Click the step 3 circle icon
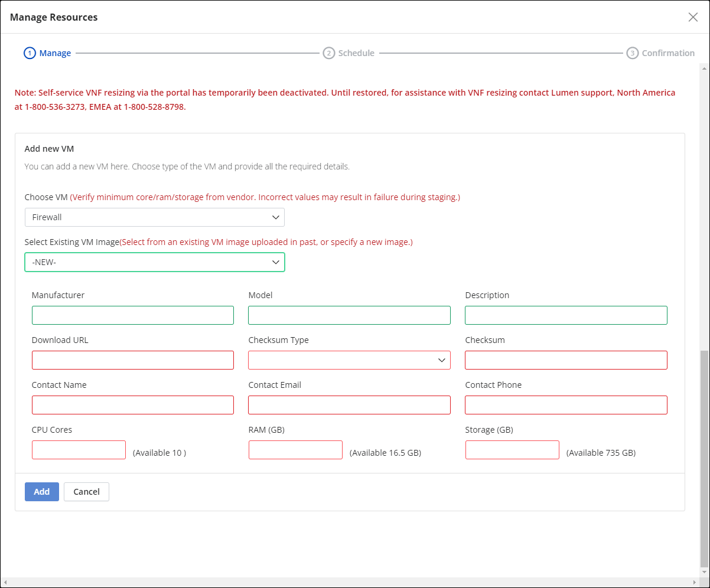The height and width of the screenshot is (588, 710). pos(633,53)
